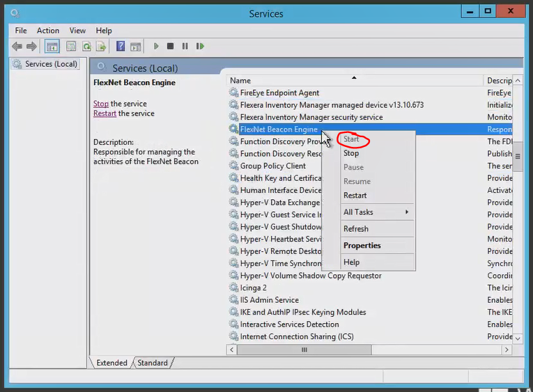Switch to the Standard tab
This screenshot has width=533, height=392.
pyautogui.click(x=153, y=363)
